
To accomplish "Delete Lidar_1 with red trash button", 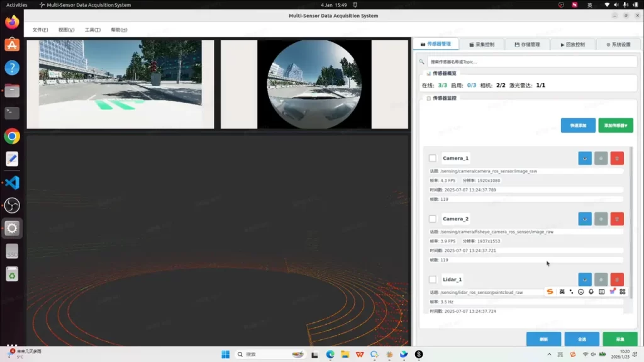I will click(617, 280).
